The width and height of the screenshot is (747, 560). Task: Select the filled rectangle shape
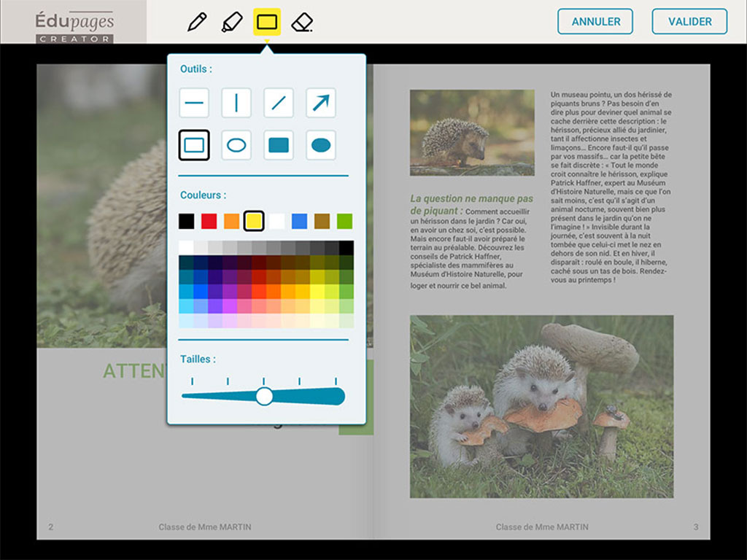click(x=277, y=144)
